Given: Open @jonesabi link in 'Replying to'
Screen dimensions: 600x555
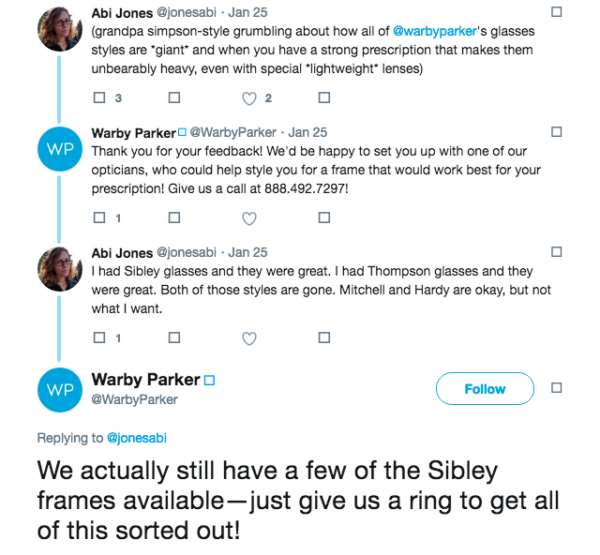Looking at the screenshot, I should tap(137, 438).
